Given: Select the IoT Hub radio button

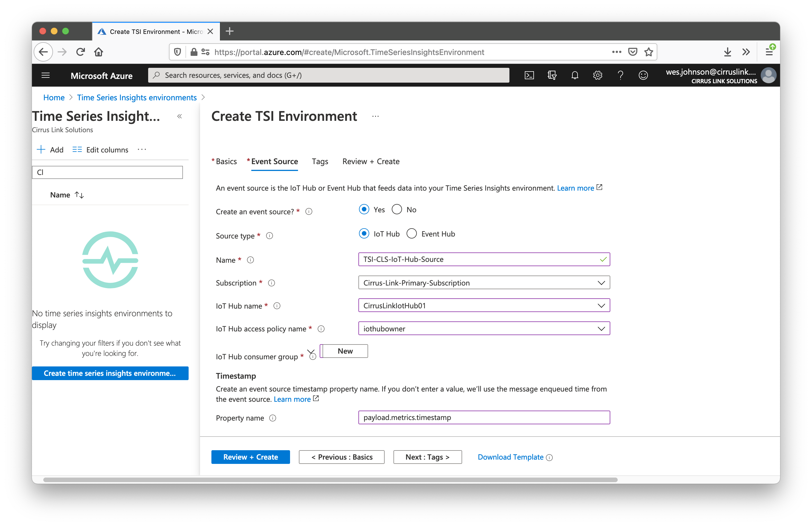Looking at the screenshot, I should click(x=364, y=234).
